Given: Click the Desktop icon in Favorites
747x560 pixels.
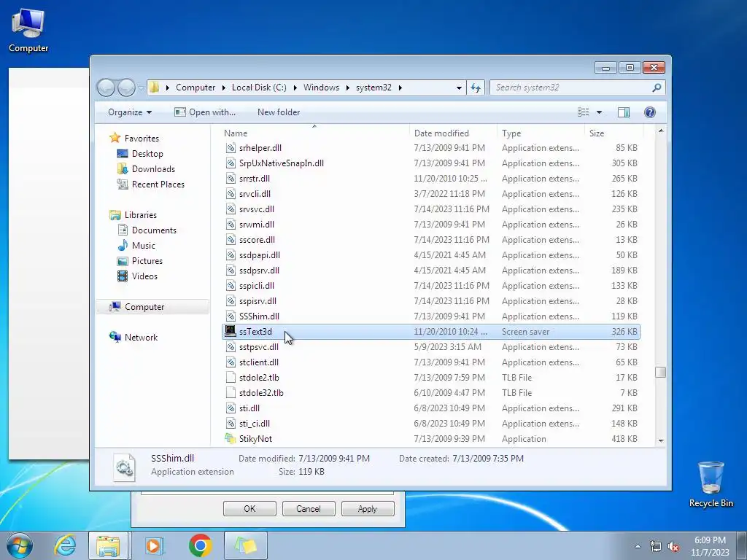Looking at the screenshot, I should point(123,154).
